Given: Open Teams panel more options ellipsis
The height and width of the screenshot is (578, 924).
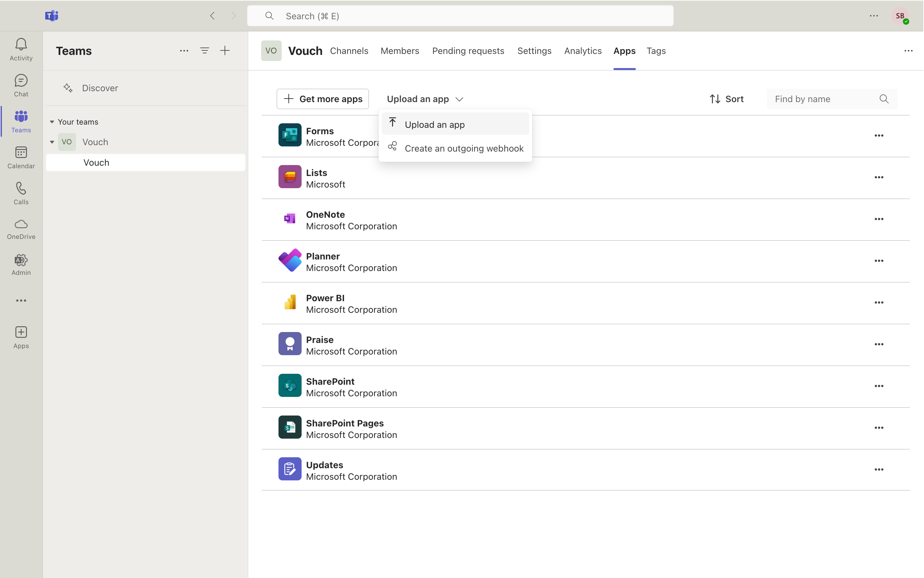Looking at the screenshot, I should pos(184,50).
